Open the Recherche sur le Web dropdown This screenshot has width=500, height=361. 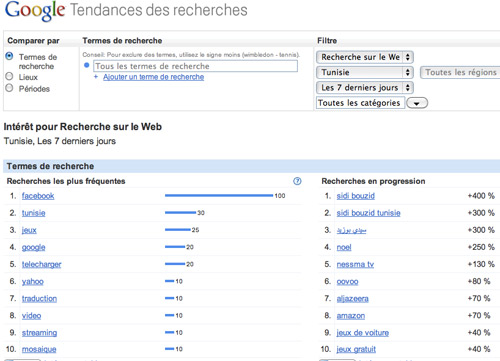(365, 57)
